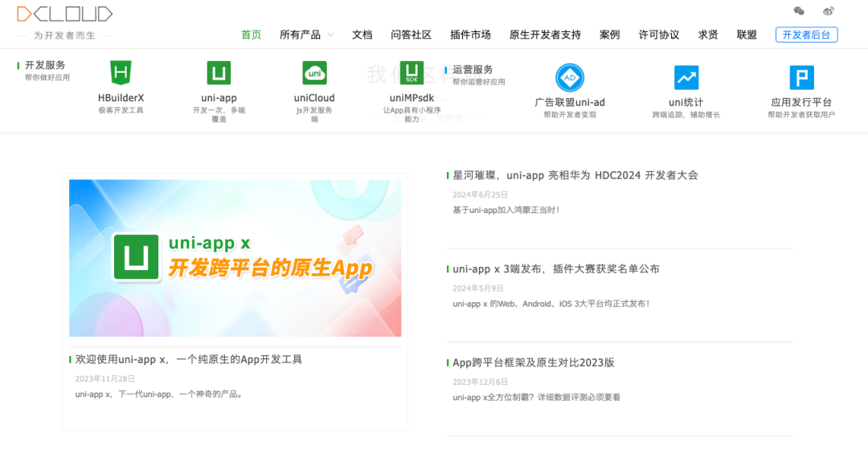Open the Weibo icon at top right

pyautogui.click(x=828, y=11)
